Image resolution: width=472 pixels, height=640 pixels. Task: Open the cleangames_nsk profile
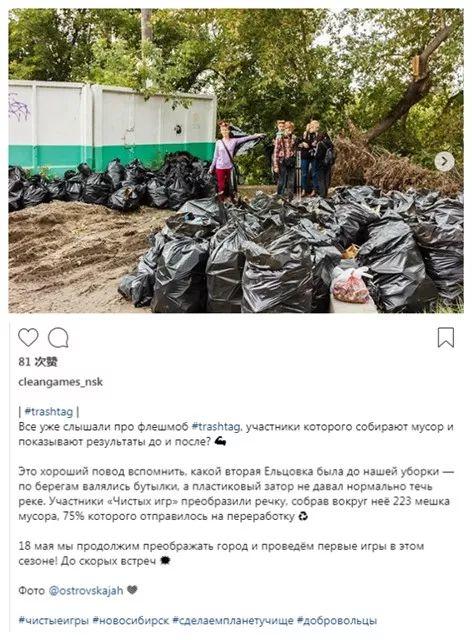(x=60, y=382)
